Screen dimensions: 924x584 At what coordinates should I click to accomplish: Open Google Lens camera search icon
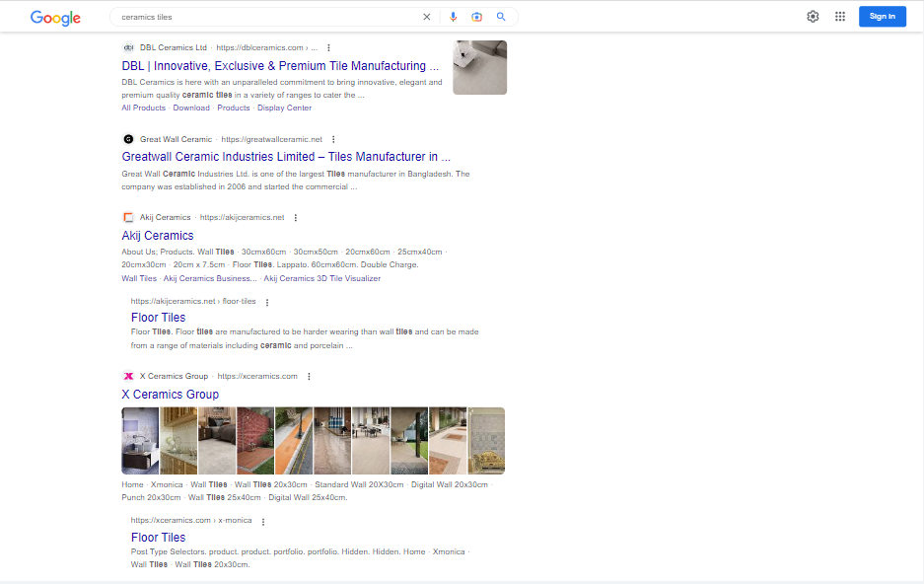point(477,17)
